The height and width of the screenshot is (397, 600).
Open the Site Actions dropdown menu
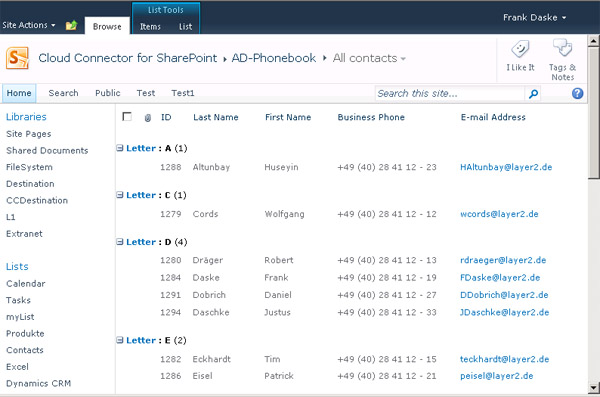pyautogui.click(x=29, y=25)
